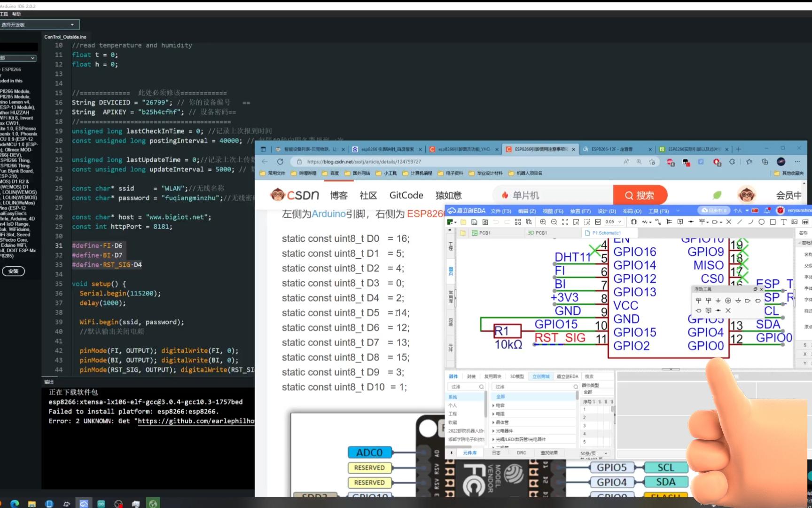The height and width of the screenshot is (508, 812).
Task: Click CSDN user avatar icon
Action: (746, 194)
